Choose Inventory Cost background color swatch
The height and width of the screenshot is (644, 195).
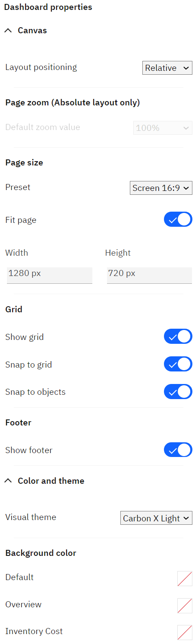(x=185, y=632)
